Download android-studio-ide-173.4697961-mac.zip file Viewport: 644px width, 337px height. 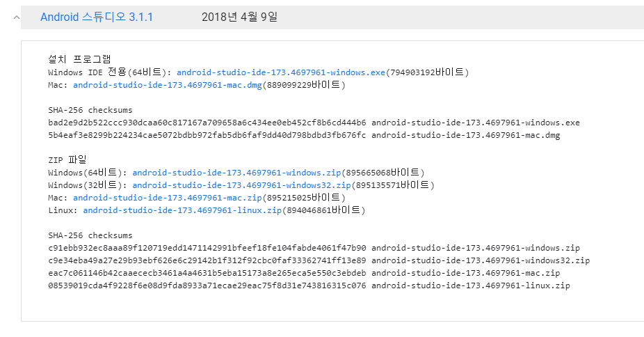(168, 198)
